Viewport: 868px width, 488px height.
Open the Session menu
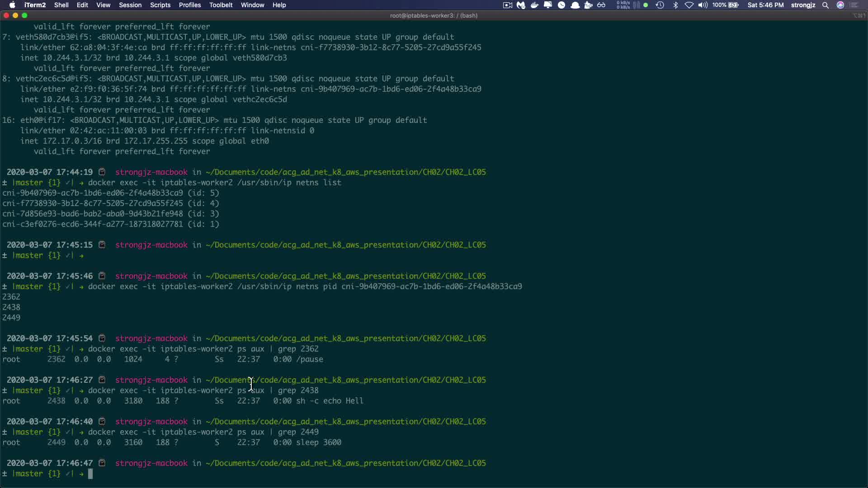pyautogui.click(x=130, y=5)
